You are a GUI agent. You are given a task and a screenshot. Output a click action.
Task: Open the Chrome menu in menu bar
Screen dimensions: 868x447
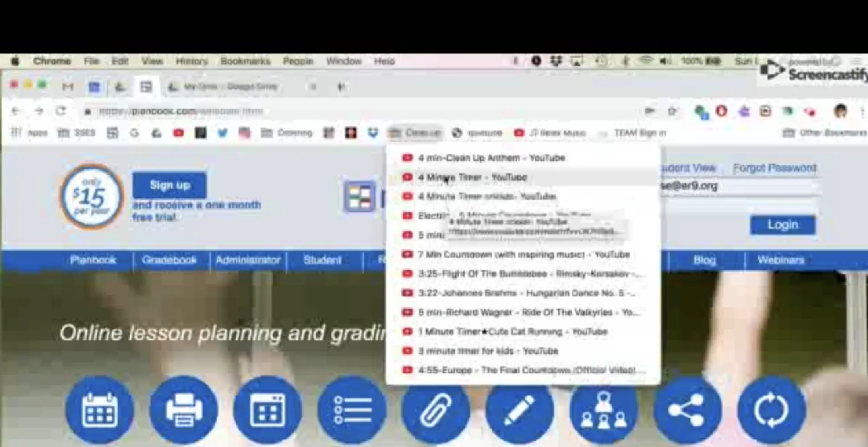(52, 61)
